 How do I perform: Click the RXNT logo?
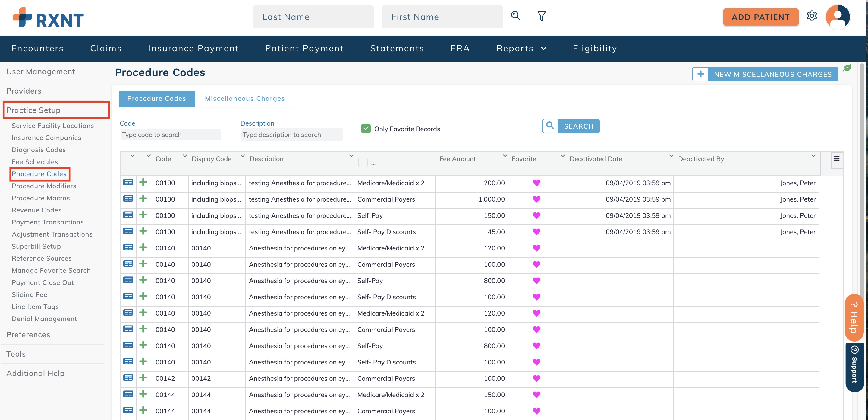[x=48, y=17]
